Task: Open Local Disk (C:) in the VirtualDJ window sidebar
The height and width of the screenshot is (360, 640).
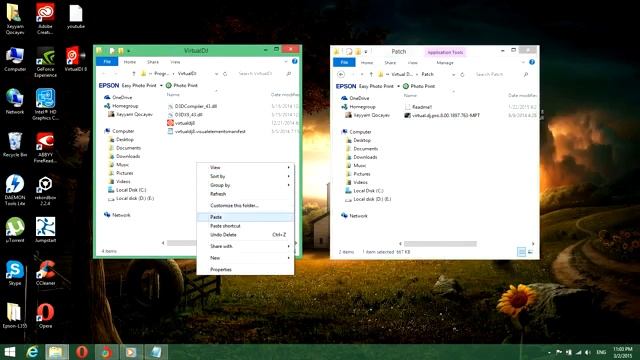Action: [x=127, y=190]
